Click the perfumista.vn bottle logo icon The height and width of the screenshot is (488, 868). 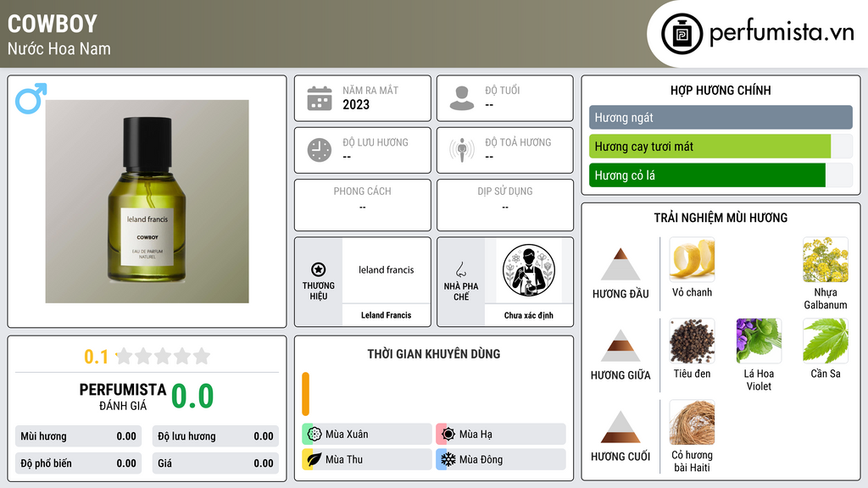coord(682,34)
